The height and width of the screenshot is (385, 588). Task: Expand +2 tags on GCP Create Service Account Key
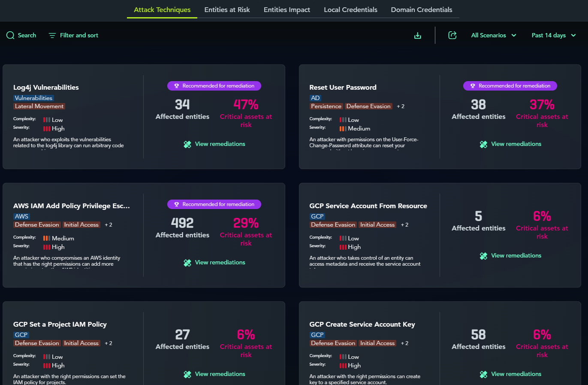click(x=404, y=343)
